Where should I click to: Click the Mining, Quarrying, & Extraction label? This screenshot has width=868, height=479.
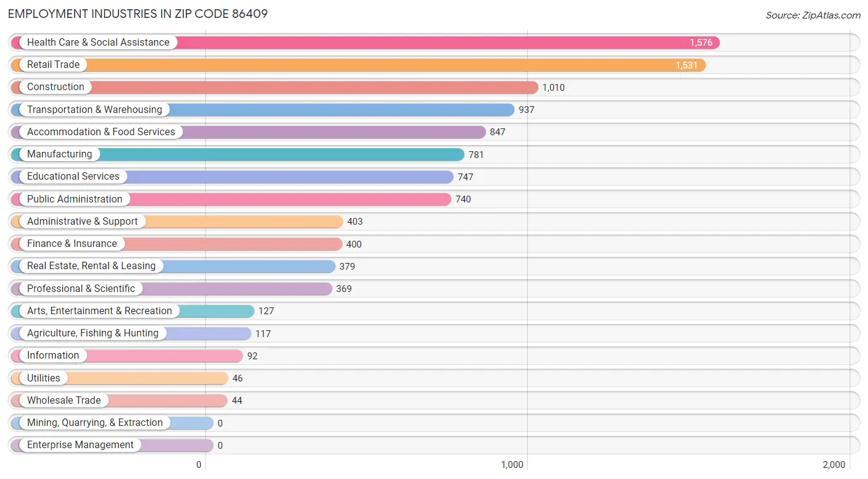(95, 423)
